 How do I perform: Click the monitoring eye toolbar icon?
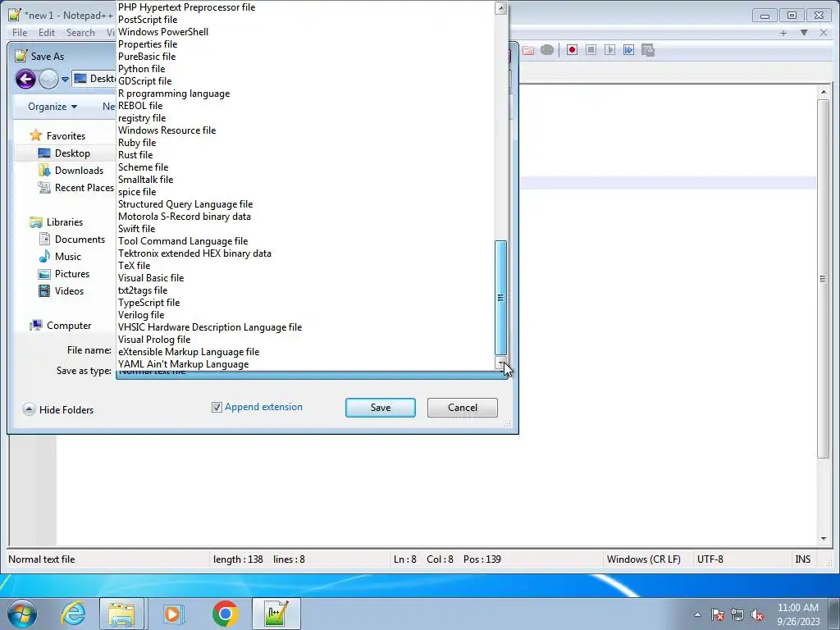click(547, 50)
